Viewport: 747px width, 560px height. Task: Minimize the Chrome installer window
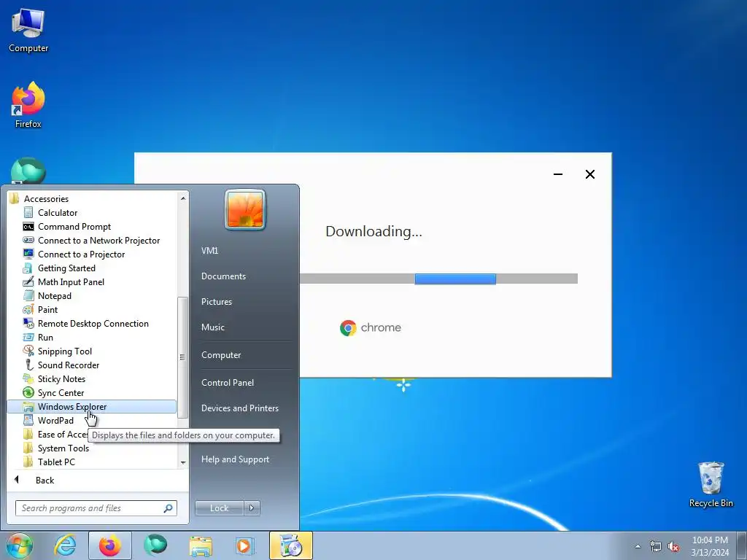558,174
